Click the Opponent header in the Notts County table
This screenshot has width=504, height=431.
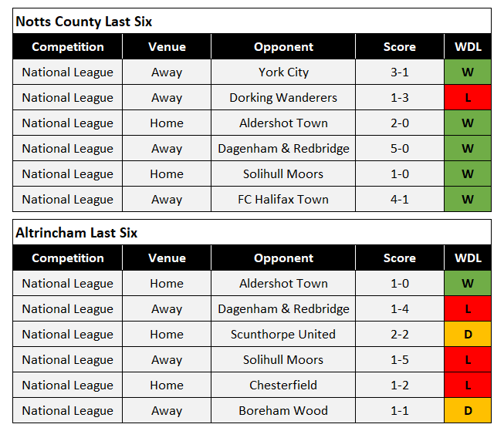(x=283, y=47)
